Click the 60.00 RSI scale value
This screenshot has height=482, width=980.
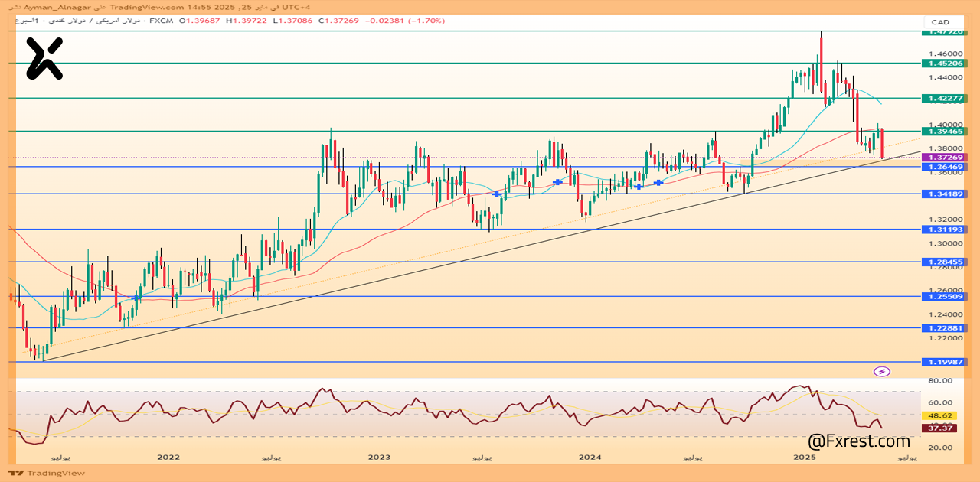point(939,402)
